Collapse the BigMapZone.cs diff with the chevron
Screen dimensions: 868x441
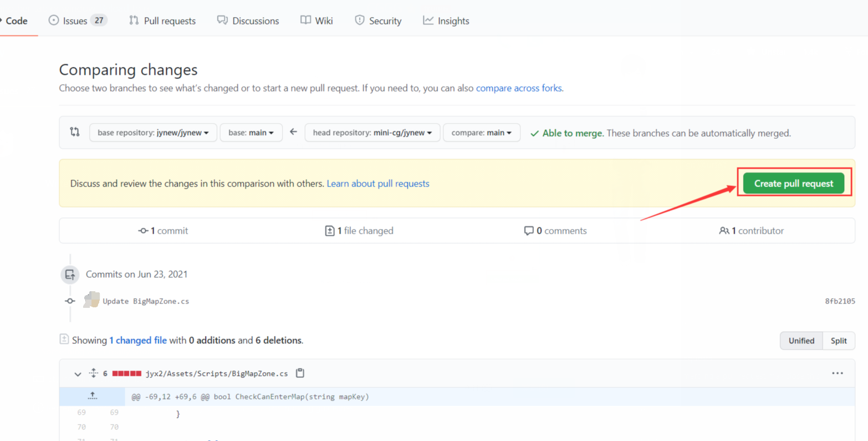click(77, 373)
